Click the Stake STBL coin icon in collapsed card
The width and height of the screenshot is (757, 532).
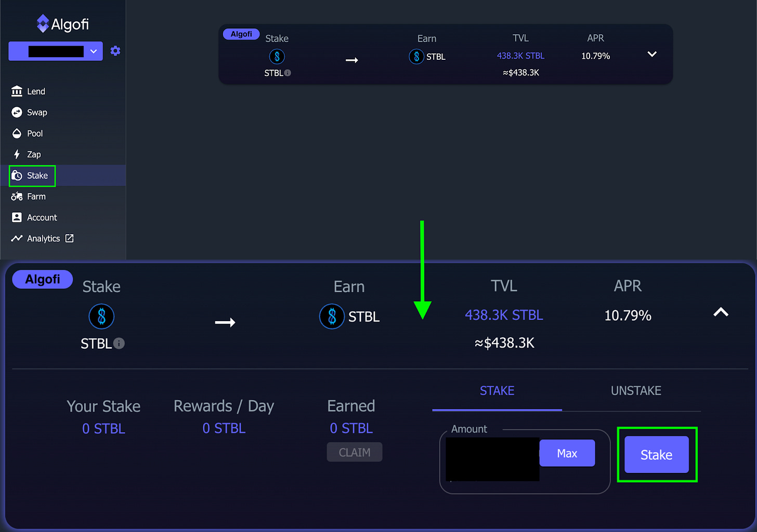277,57
